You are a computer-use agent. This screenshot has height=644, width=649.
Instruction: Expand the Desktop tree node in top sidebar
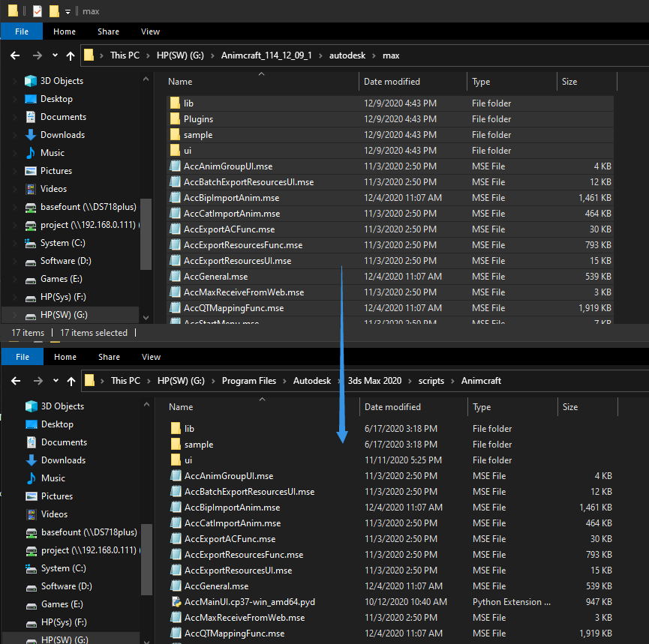pyautogui.click(x=16, y=99)
